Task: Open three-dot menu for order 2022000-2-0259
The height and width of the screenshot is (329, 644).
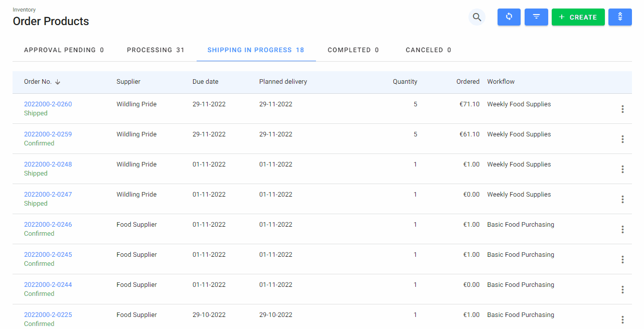Action: [622, 139]
